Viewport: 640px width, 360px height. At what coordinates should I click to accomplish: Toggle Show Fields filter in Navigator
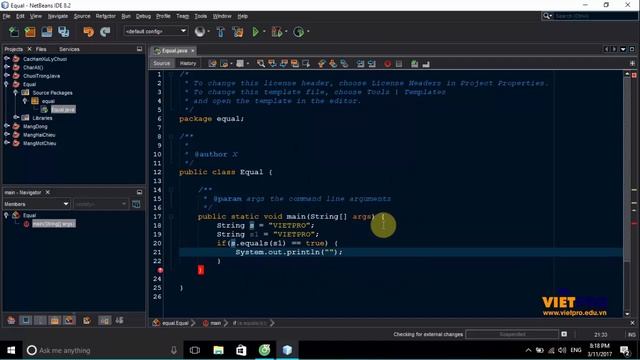pyautogui.click(x=26, y=320)
